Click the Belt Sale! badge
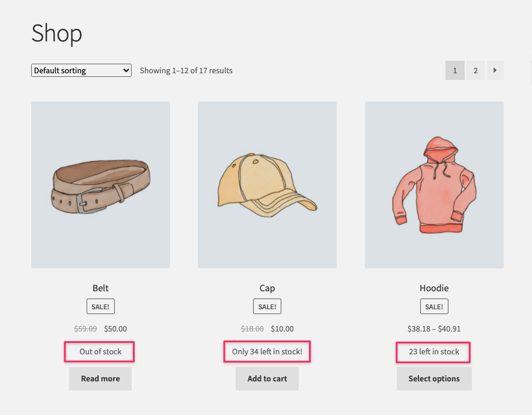Image resolution: width=532 pixels, height=415 pixels. tap(100, 306)
